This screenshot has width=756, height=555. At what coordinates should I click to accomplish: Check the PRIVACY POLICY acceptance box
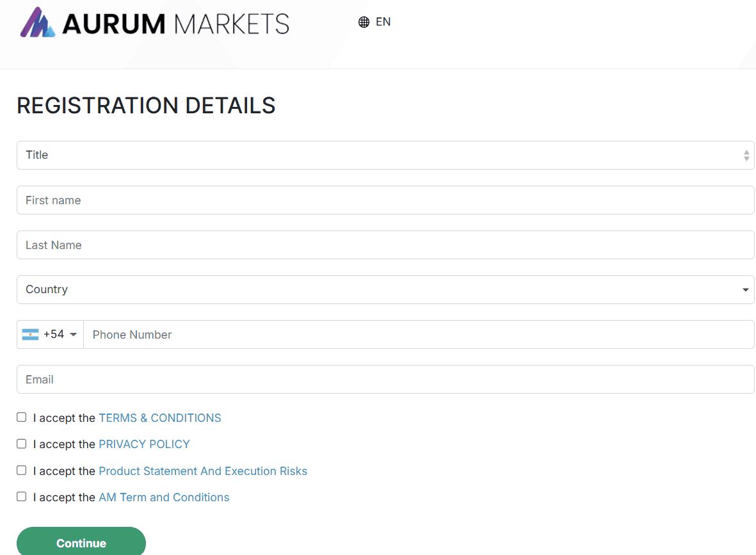21,444
